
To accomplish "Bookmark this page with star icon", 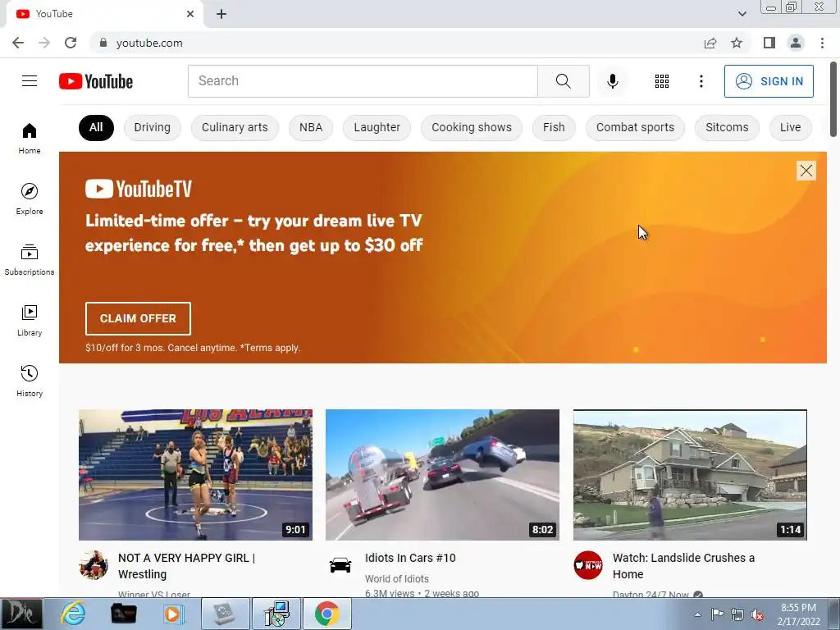I will pos(737,43).
